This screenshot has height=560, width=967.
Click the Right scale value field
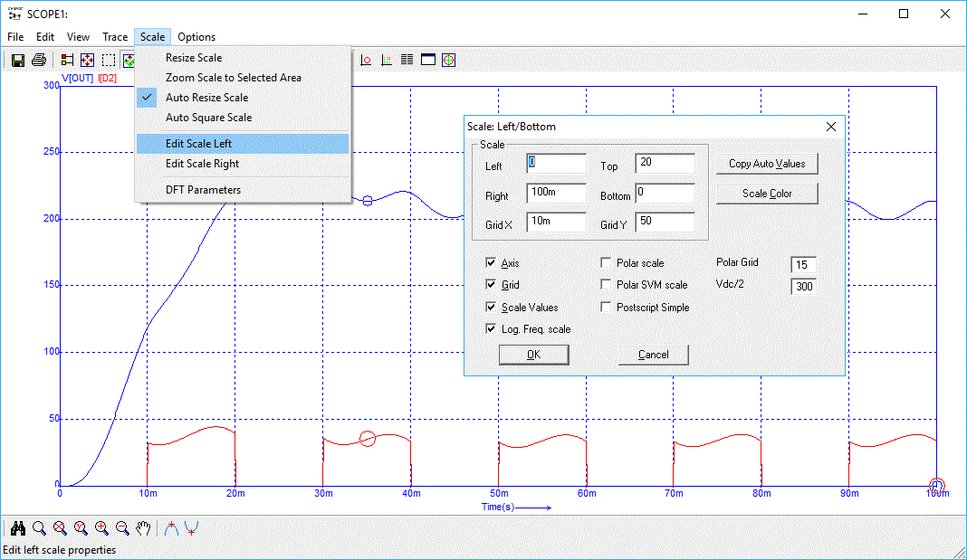(556, 193)
